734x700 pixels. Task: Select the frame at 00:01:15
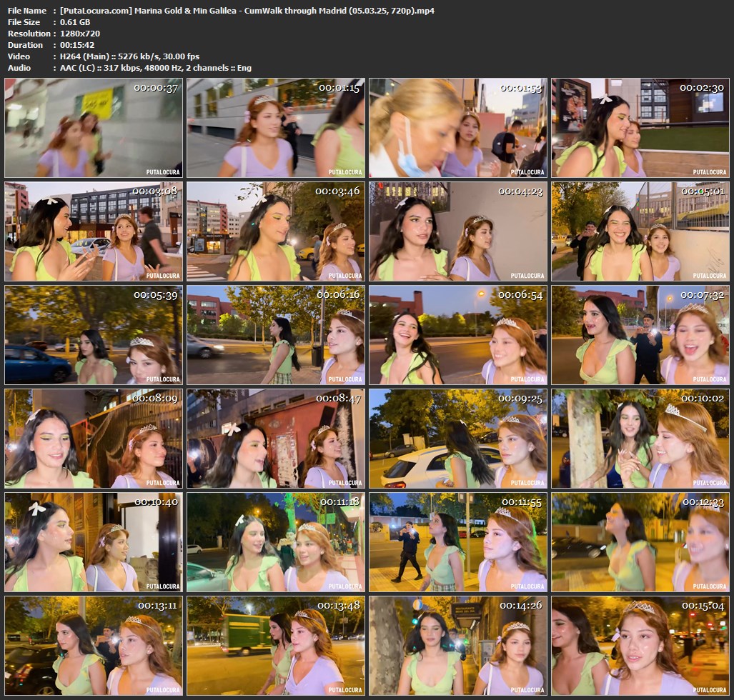point(276,128)
